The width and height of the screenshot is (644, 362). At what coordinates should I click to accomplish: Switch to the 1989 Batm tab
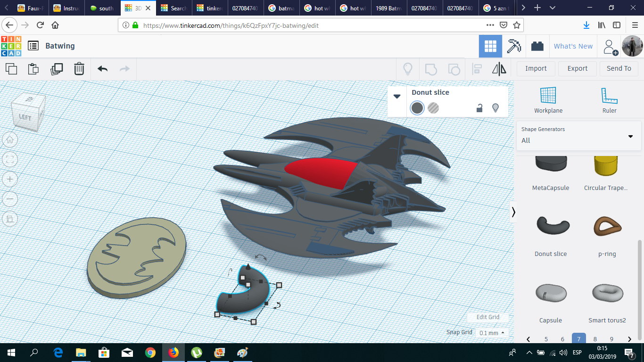pyautogui.click(x=389, y=8)
